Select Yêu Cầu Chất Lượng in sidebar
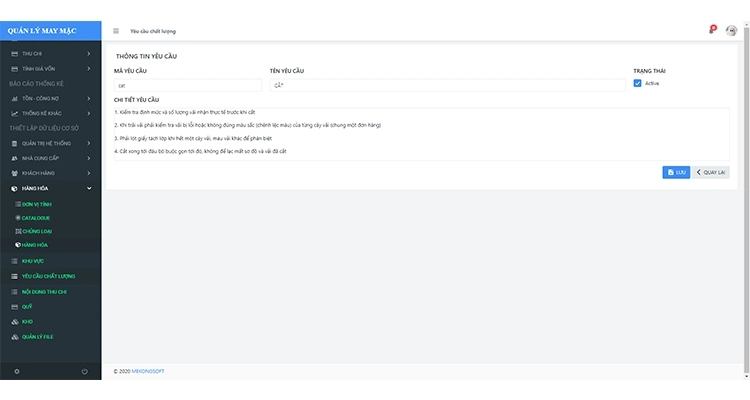750x400 pixels. pos(48,275)
